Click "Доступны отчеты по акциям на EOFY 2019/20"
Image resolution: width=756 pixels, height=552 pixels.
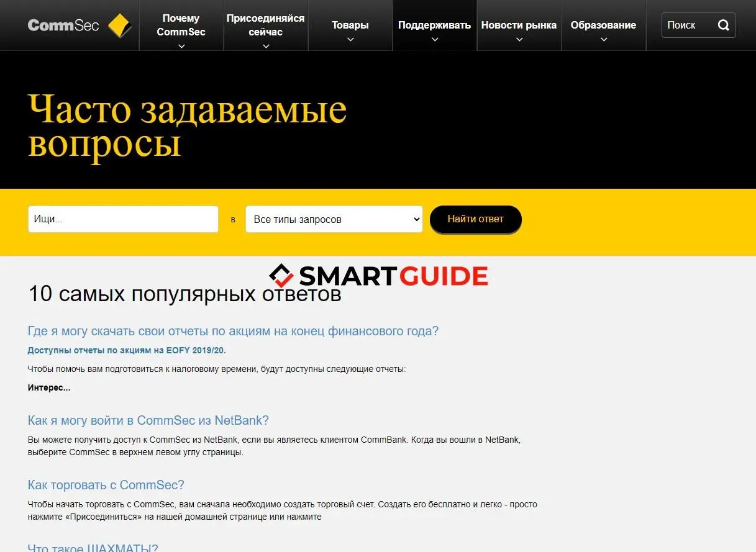pyautogui.click(x=127, y=350)
